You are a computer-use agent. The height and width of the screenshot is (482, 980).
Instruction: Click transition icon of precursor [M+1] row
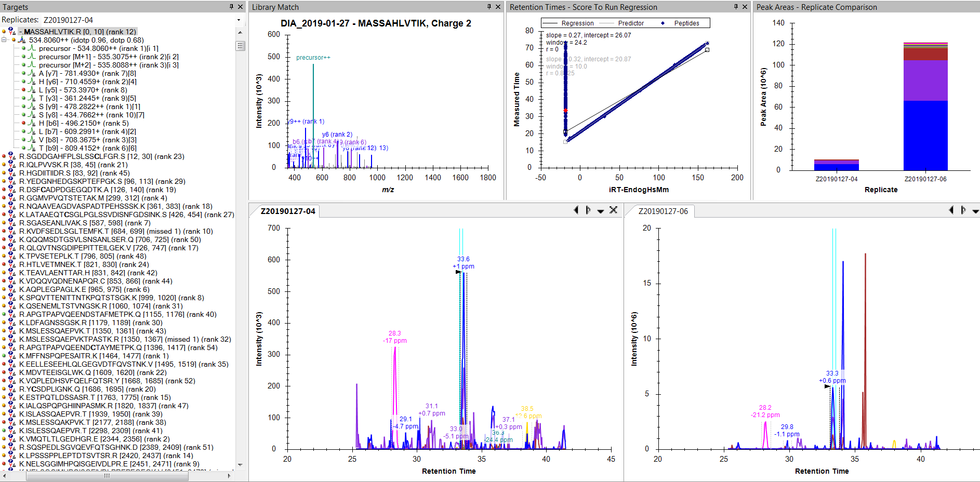(32, 57)
